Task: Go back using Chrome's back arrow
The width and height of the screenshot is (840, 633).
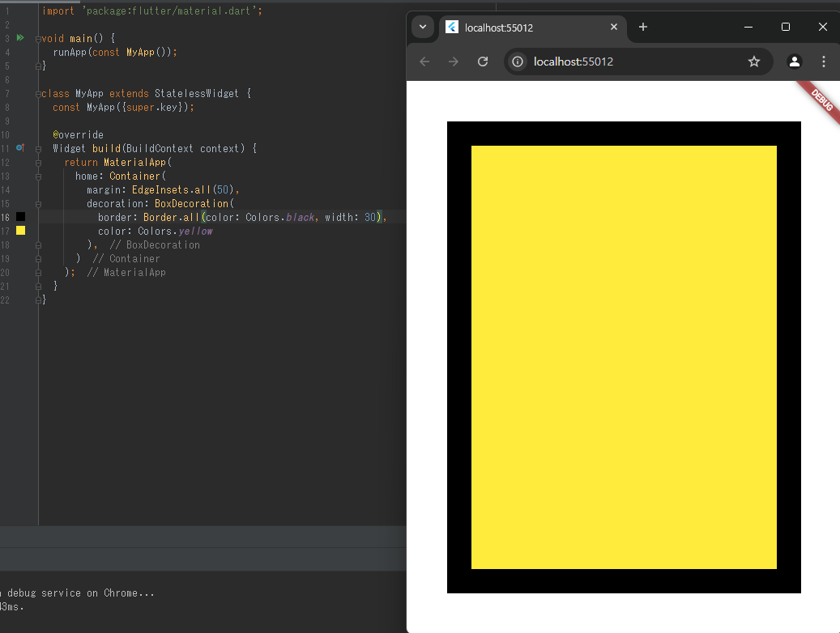Action: pos(424,62)
